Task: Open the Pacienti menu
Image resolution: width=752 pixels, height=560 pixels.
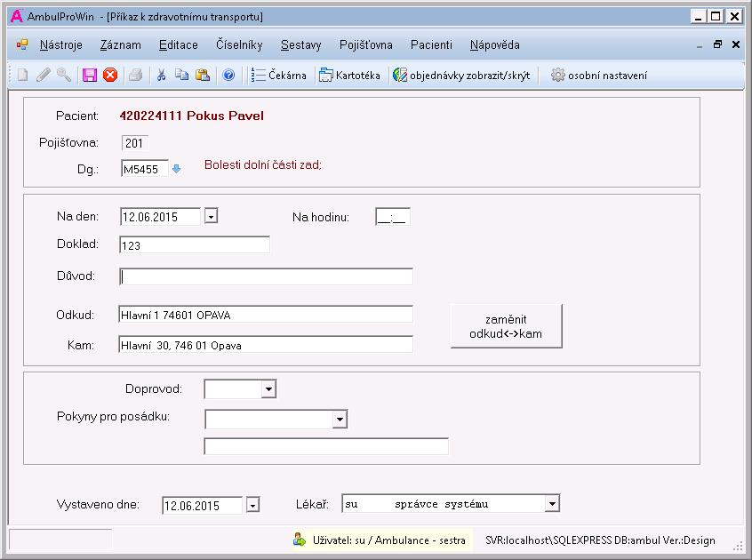Action: click(431, 44)
